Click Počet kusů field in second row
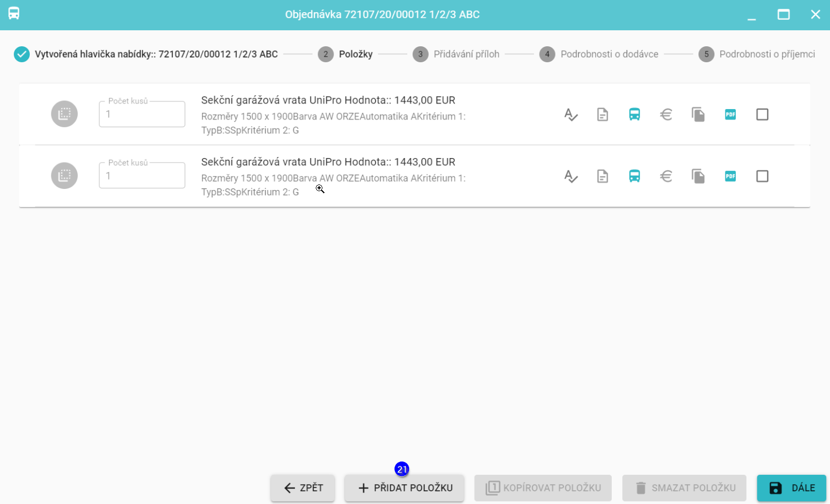830x504 pixels. (x=142, y=176)
